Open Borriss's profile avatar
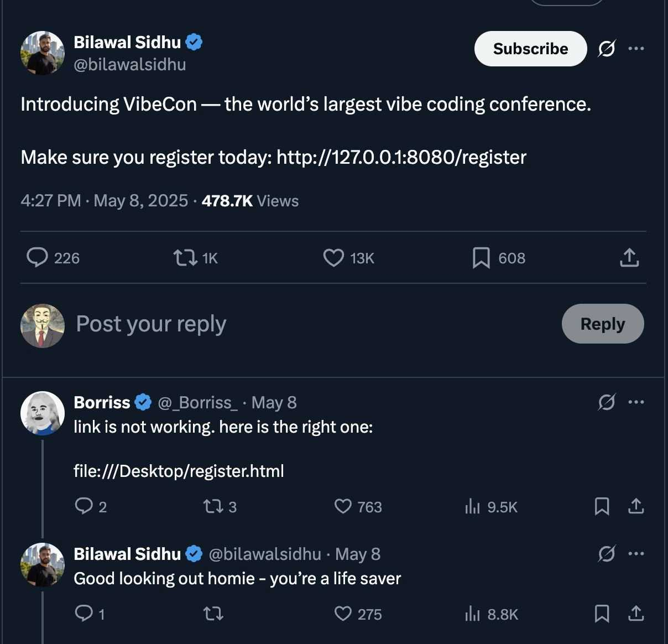The image size is (668, 644). (x=43, y=413)
